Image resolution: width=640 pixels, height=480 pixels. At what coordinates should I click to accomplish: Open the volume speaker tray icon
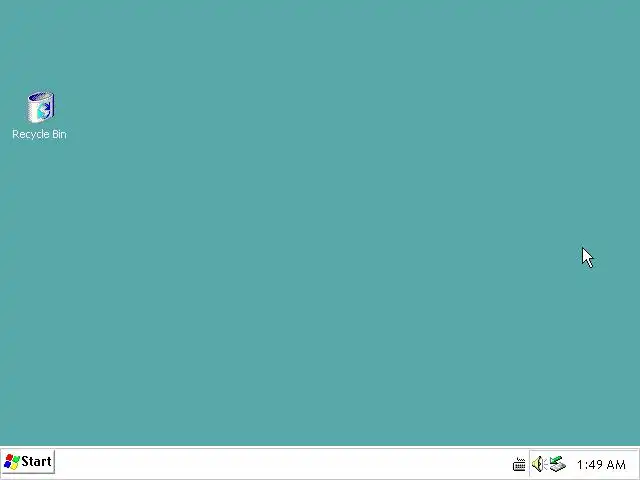(x=539, y=464)
